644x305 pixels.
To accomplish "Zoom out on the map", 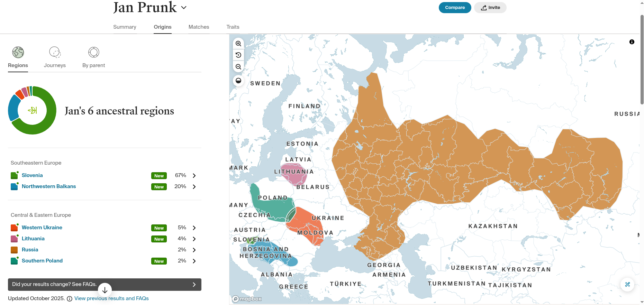I will point(238,67).
